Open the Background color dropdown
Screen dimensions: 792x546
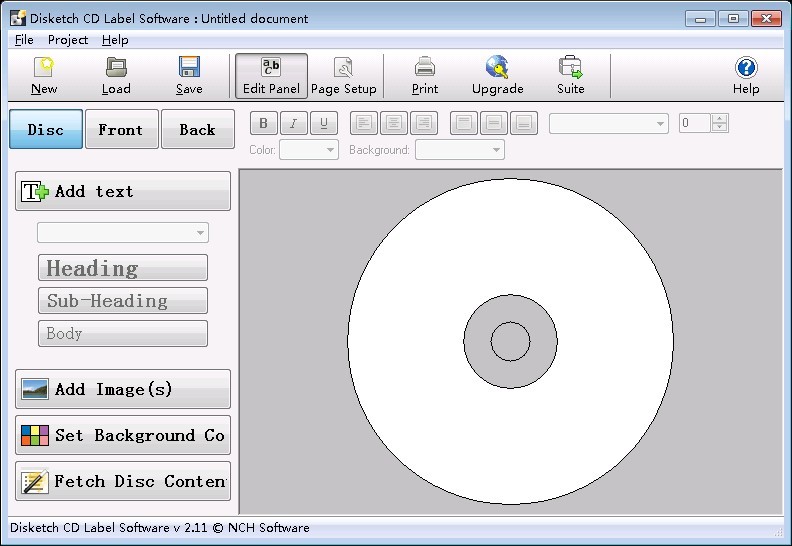click(x=459, y=150)
